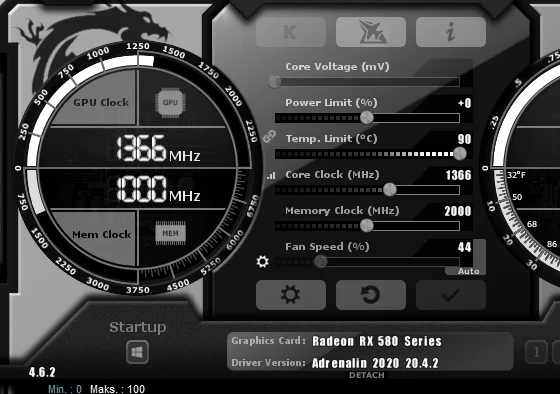Launch the OC Scanner jet icon button
The width and height of the screenshot is (560, 394).
[x=371, y=32]
